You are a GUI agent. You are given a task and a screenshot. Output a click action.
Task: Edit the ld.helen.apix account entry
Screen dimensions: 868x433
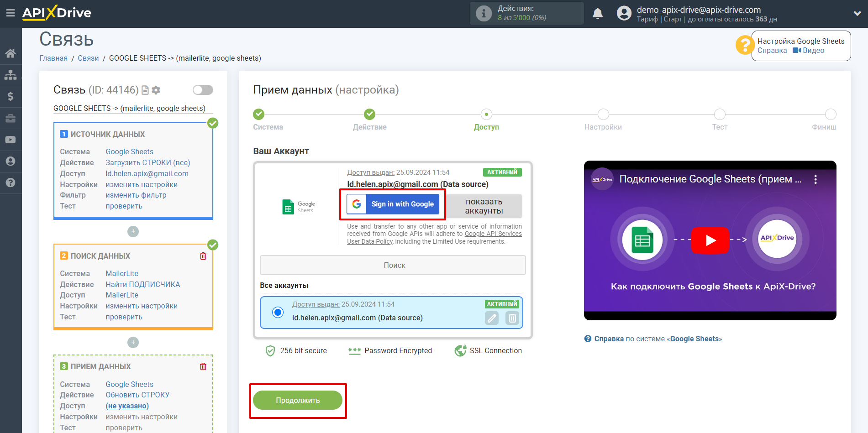pyautogui.click(x=492, y=318)
